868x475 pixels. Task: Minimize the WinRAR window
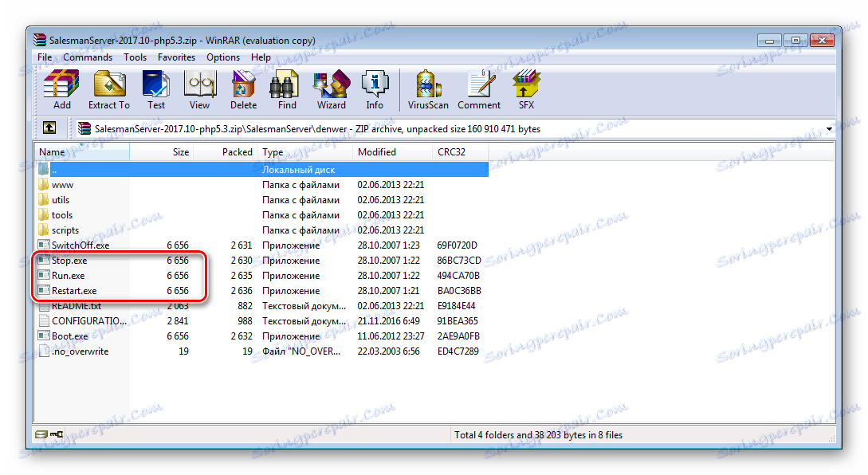click(x=769, y=41)
